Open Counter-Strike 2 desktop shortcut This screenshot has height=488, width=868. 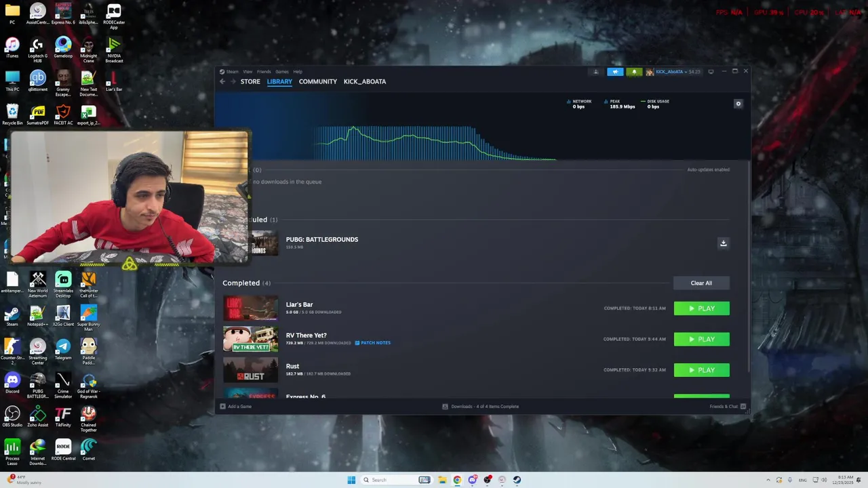click(x=12, y=352)
